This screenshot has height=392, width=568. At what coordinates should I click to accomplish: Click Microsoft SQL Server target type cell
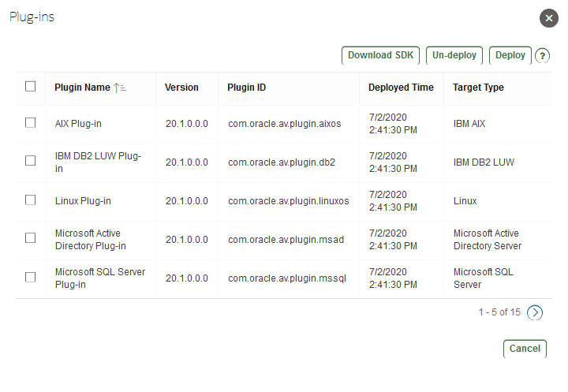(484, 278)
